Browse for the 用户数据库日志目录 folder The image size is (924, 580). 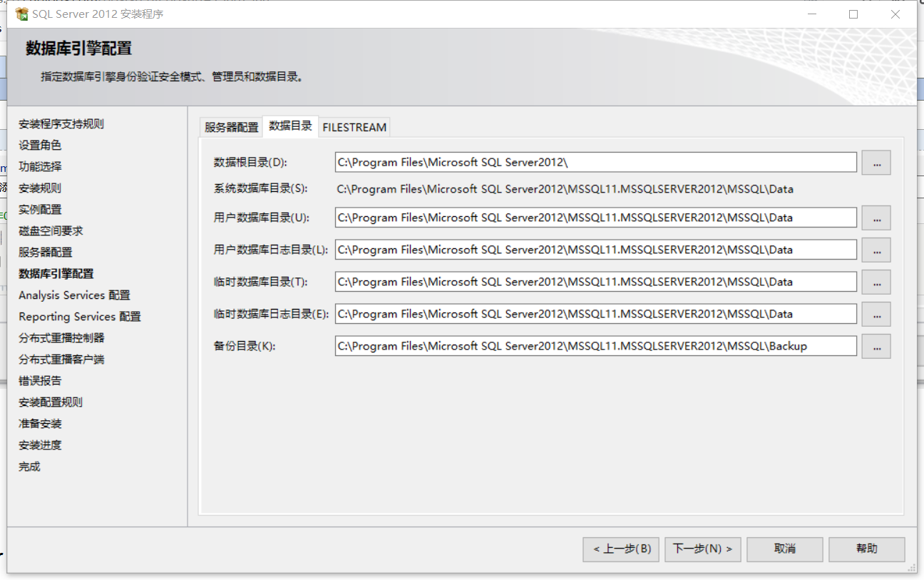pos(876,250)
